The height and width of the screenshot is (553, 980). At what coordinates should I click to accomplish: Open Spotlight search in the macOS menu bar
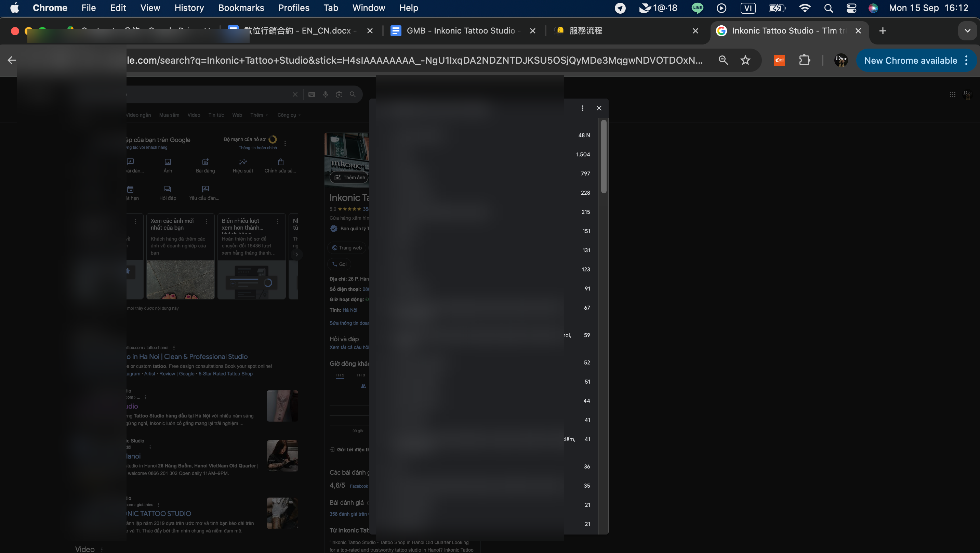click(x=828, y=8)
